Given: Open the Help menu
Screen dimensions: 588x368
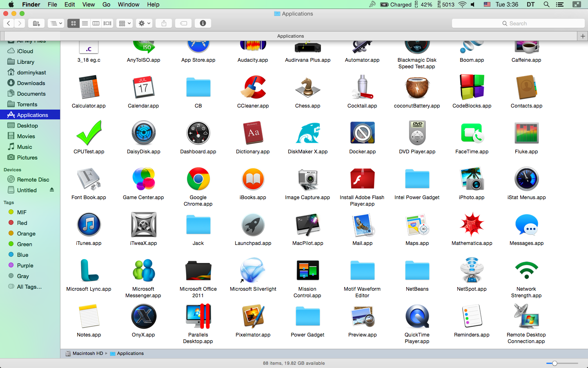Looking at the screenshot, I should click(x=153, y=4).
